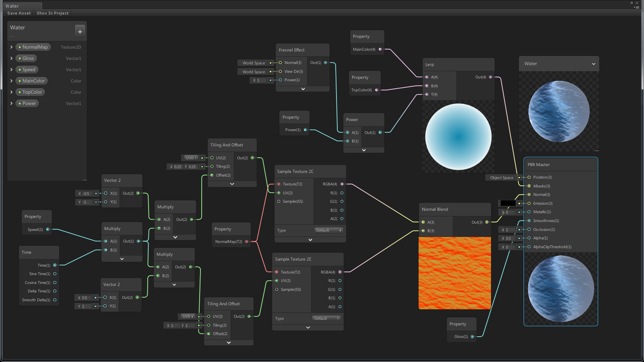Collapse the Fresnel Effect node preview chevron
The width and height of the screenshot is (644, 362).
pos(303,89)
